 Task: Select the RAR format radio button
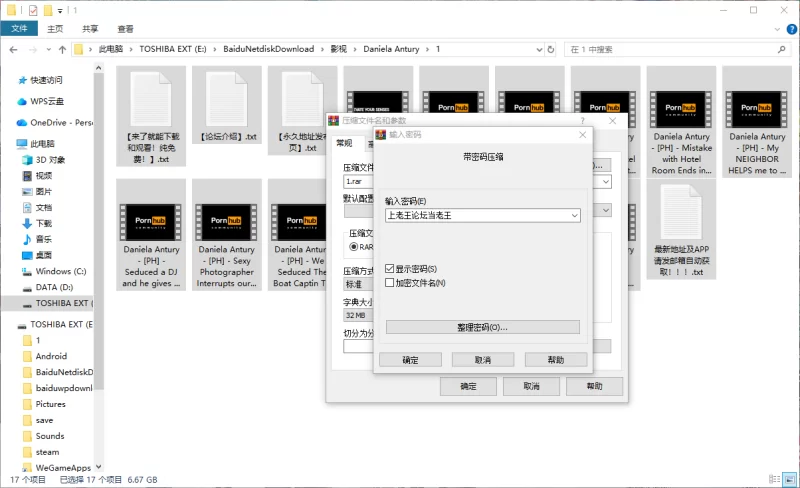(353, 246)
